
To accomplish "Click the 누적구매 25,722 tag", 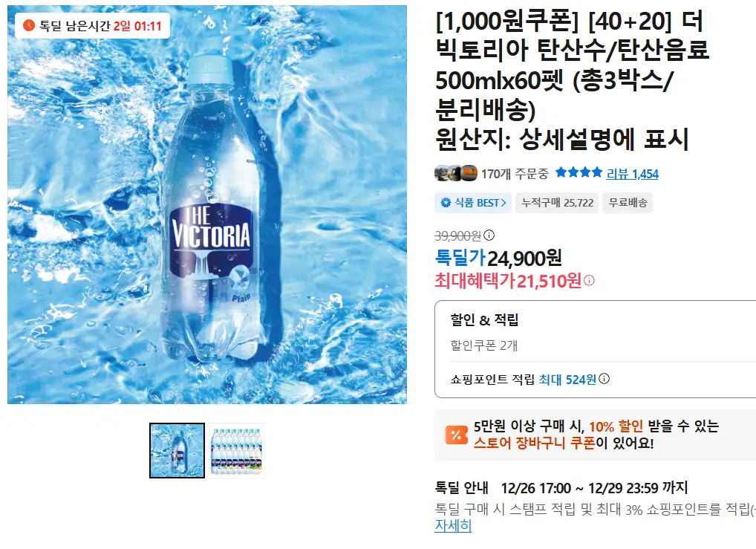I will (557, 203).
